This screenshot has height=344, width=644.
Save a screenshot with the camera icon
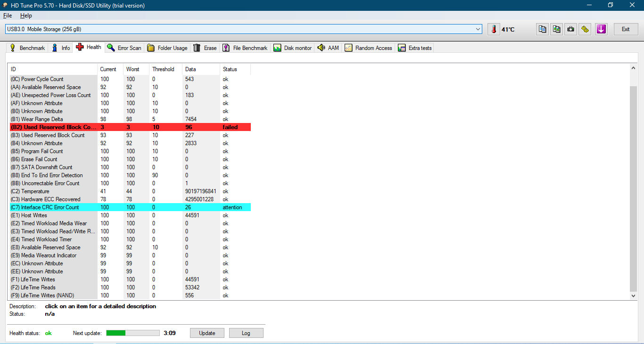coord(571,29)
